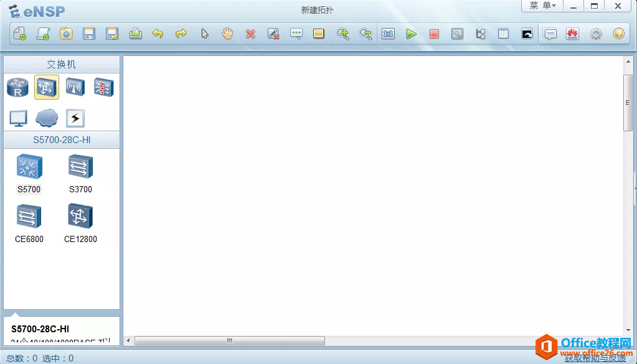
Task: Pick the S3700 switch model
Action: (80, 174)
